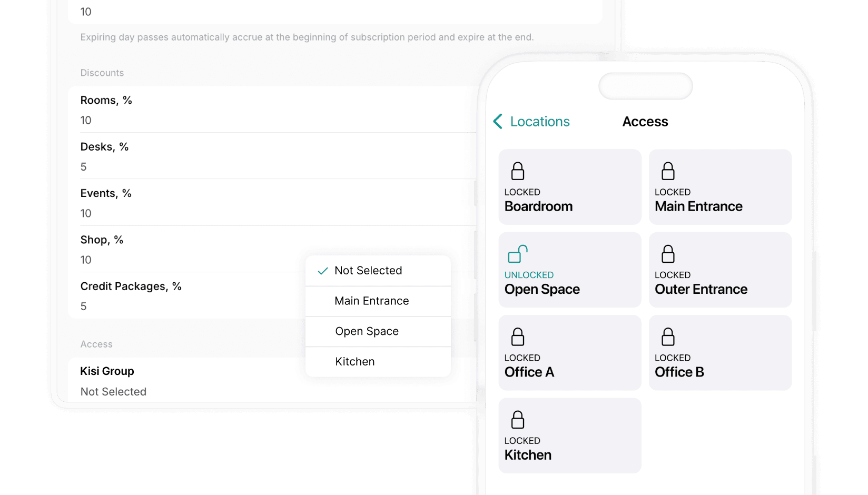This screenshot has width=868, height=495.
Task: Toggle Open Space to unlocked state
Action: [x=569, y=270]
